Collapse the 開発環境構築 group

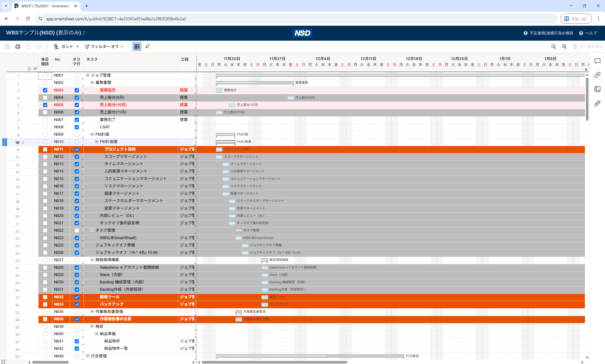point(92,260)
